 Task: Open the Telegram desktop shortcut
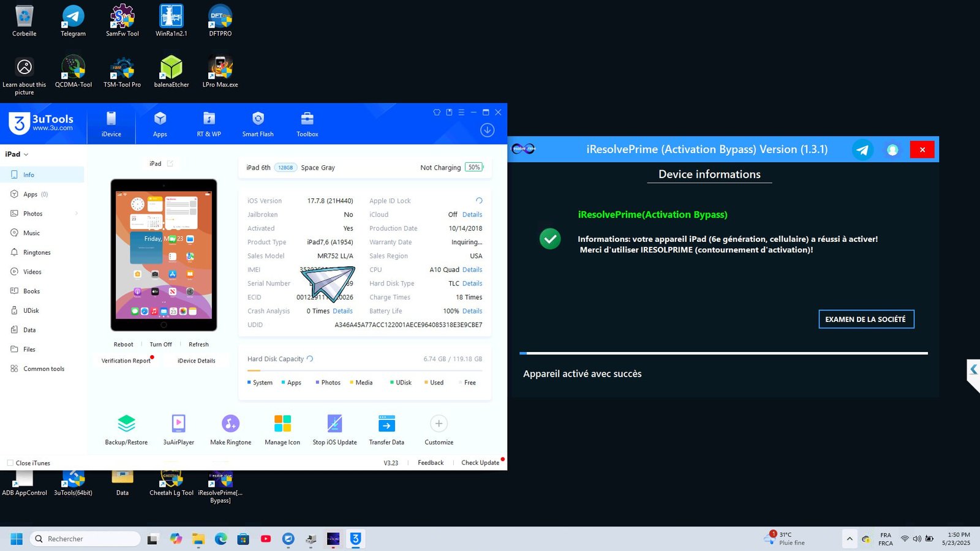click(73, 20)
